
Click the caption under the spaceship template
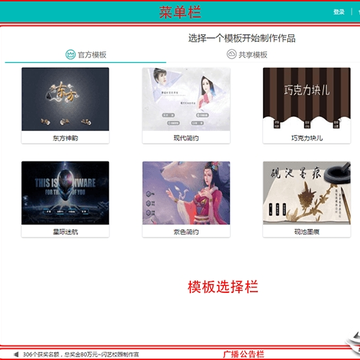pyautogui.click(x=65, y=232)
